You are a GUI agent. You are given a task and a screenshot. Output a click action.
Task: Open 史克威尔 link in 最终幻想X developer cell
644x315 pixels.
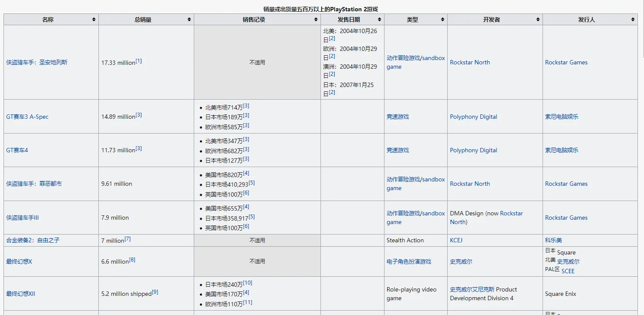[461, 261]
